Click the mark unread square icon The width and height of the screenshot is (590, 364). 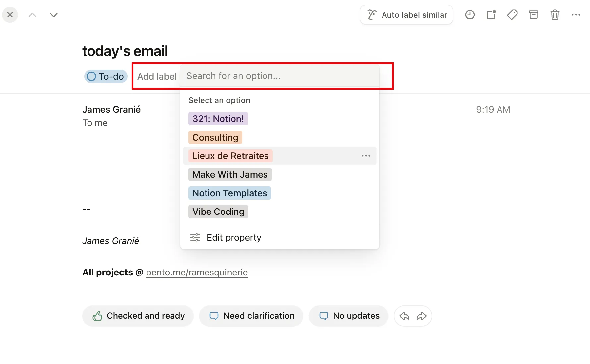491,15
